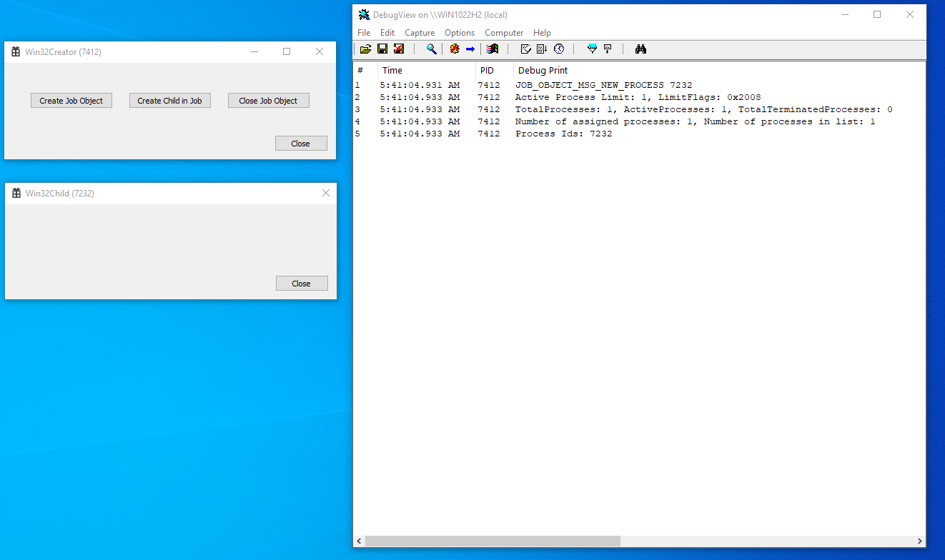Toggle the Capture magnifying glass icon
Image resolution: width=945 pixels, height=560 pixels.
(x=432, y=49)
